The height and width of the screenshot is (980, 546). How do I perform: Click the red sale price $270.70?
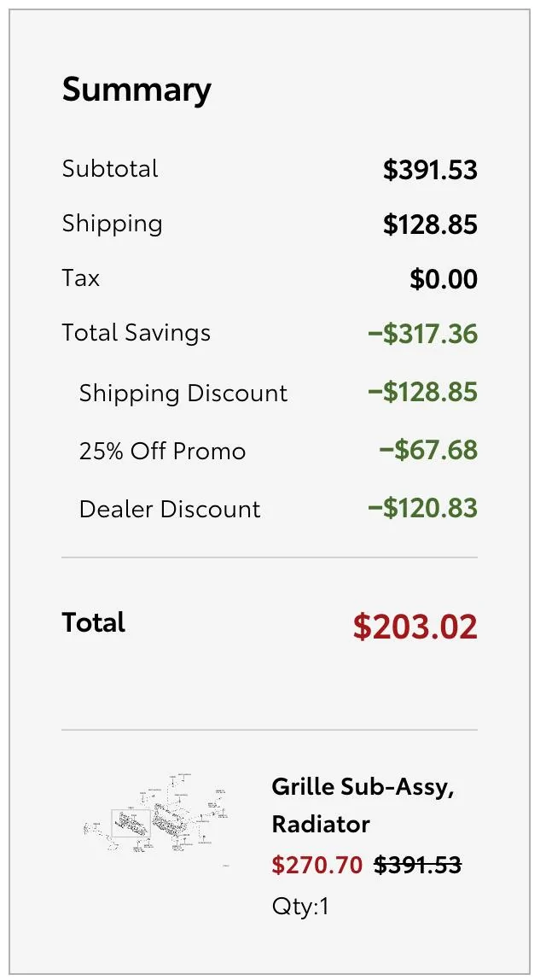pos(317,866)
